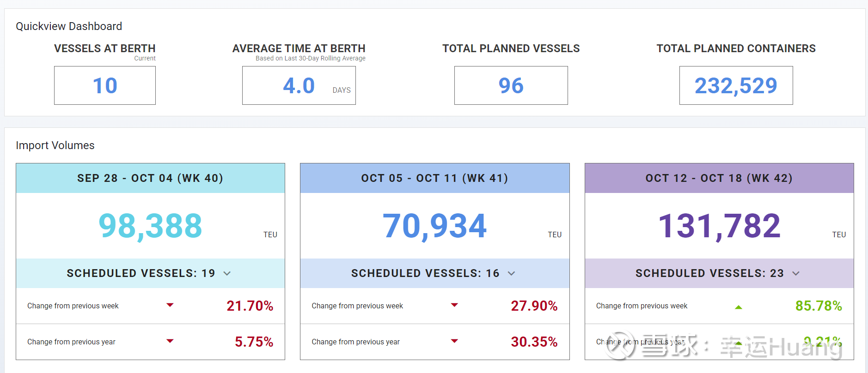This screenshot has height=373, width=868.
Task: Click the 30.35% change from previous year
Action: [534, 342]
